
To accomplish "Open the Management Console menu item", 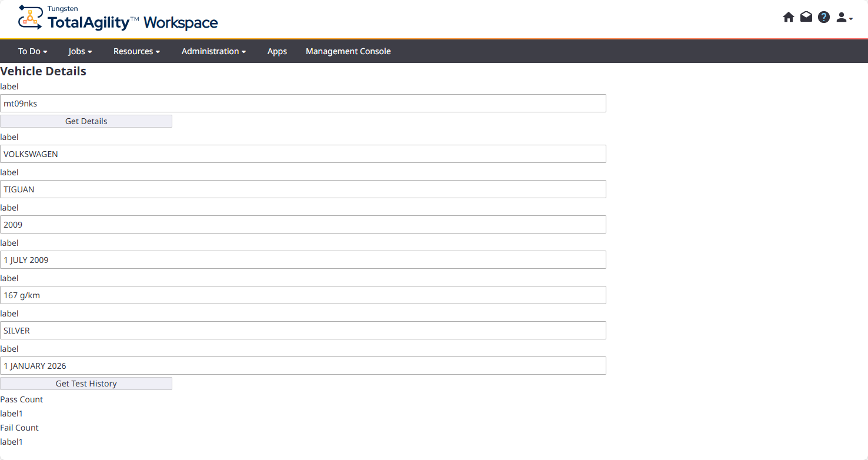I will 348,51.
